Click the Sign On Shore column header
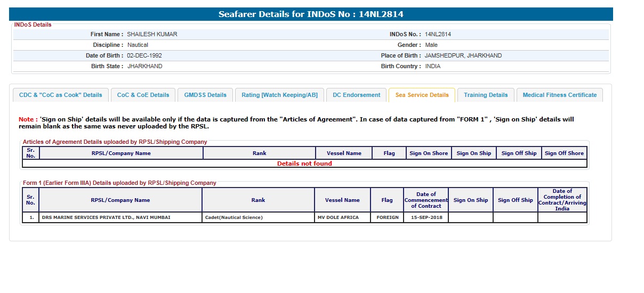Viewport: 644px width, 293px height. (x=429, y=153)
